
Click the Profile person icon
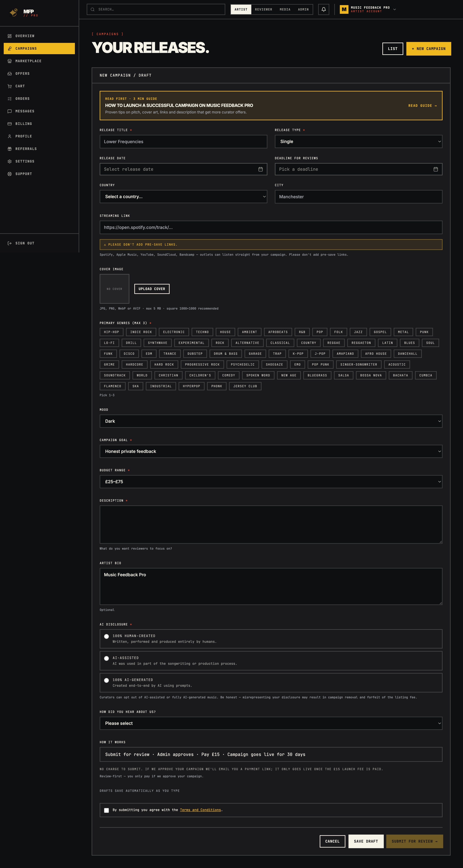point(9,136)
